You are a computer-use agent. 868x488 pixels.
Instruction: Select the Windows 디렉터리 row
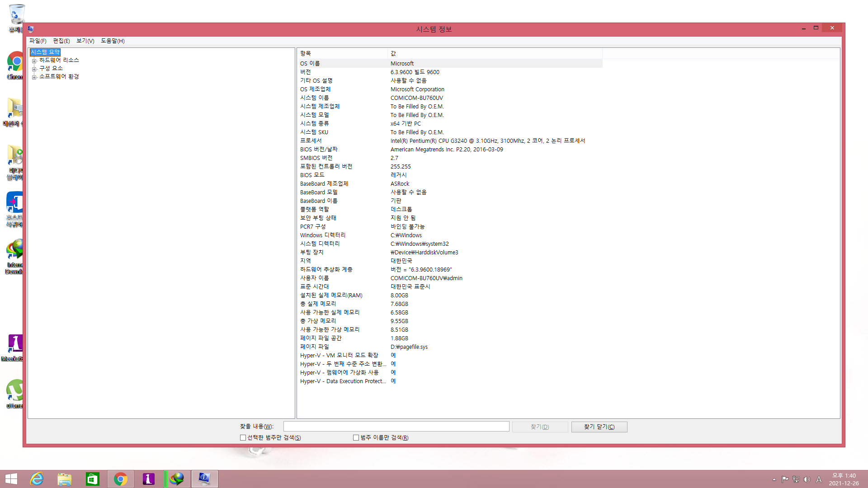tap(450, 235)
